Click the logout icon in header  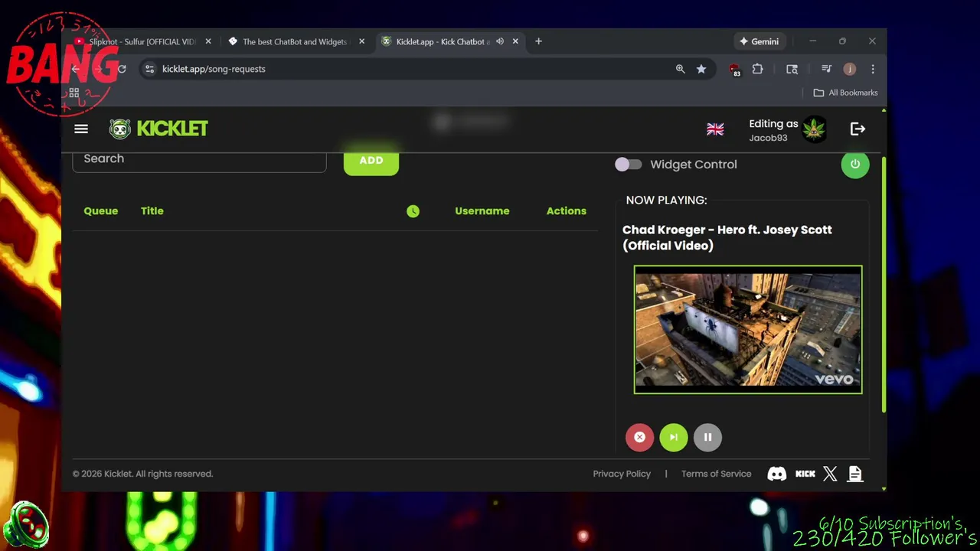[857, 129]
